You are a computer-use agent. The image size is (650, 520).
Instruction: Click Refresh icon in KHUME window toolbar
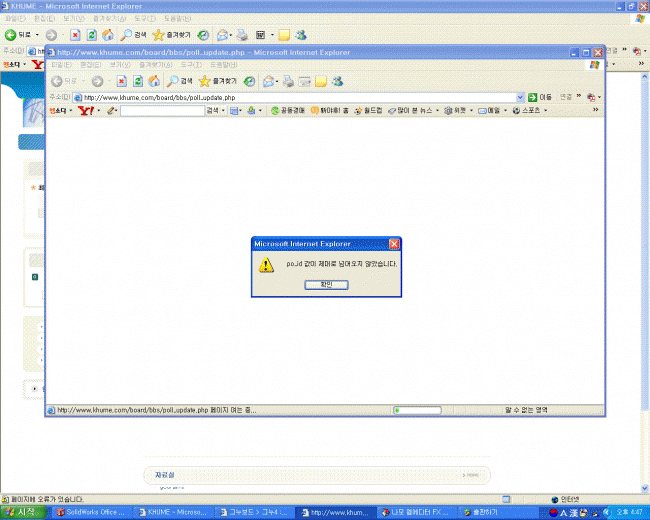click(x=92, y=35)
